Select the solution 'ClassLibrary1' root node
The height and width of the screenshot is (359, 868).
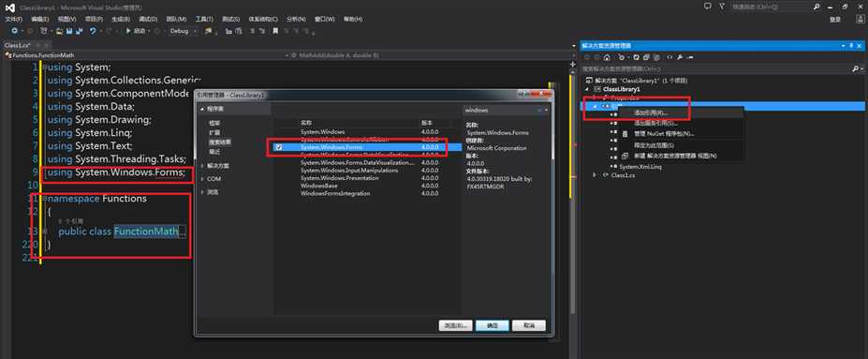(641, 81)
